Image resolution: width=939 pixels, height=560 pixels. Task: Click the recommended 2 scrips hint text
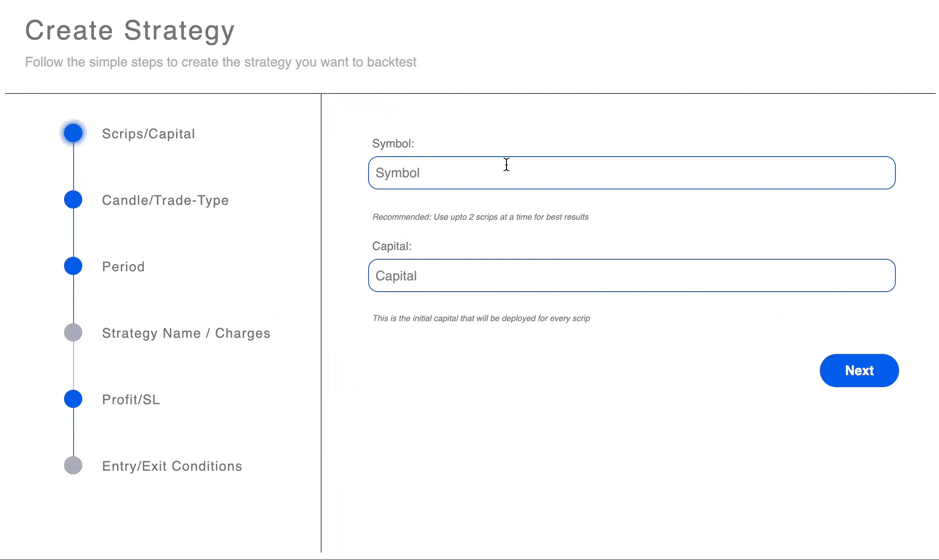pyautogui.click(x=480, y=217)
